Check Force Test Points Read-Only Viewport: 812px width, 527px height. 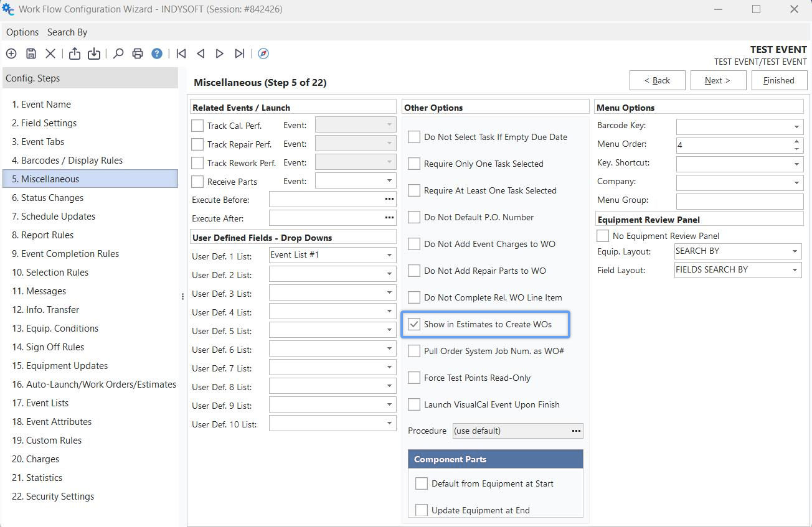coord(414,378)
